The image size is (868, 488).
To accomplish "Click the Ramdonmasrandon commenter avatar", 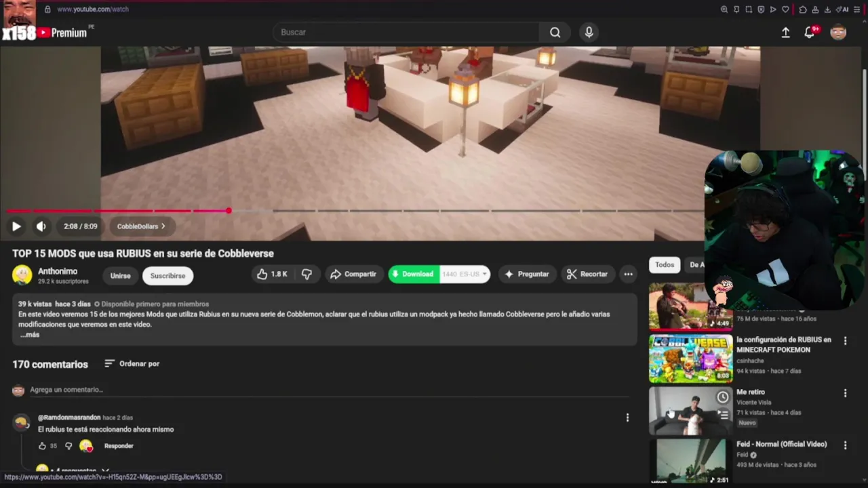I will pos(22,423).
